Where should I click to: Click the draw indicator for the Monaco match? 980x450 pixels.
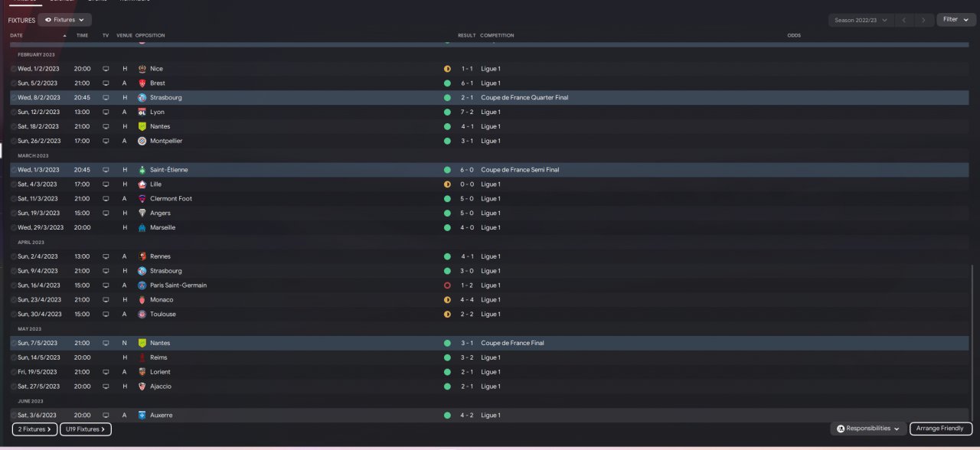coord(447,300)
